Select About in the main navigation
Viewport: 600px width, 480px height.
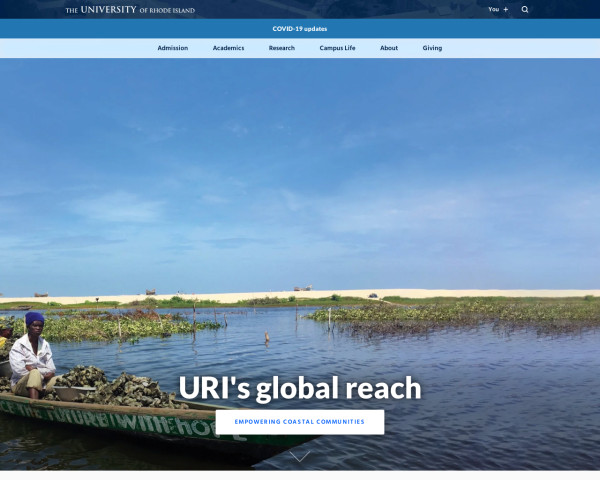389,48
